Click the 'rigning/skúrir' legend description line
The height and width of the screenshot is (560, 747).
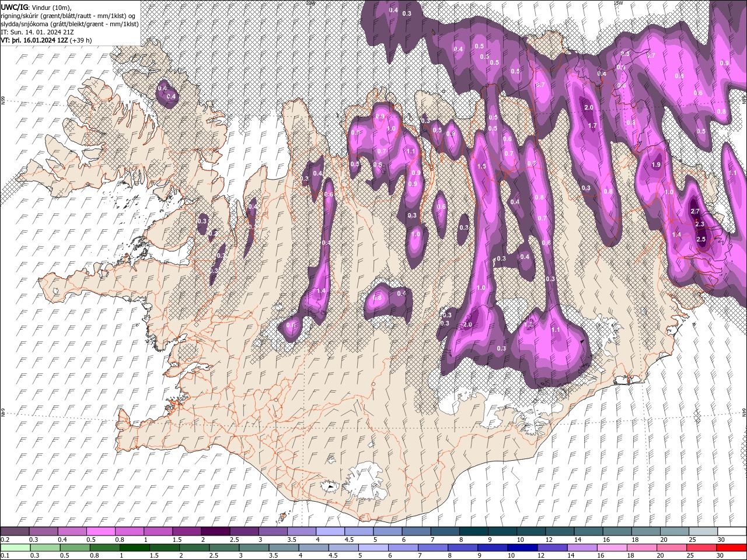click(68, 16)
